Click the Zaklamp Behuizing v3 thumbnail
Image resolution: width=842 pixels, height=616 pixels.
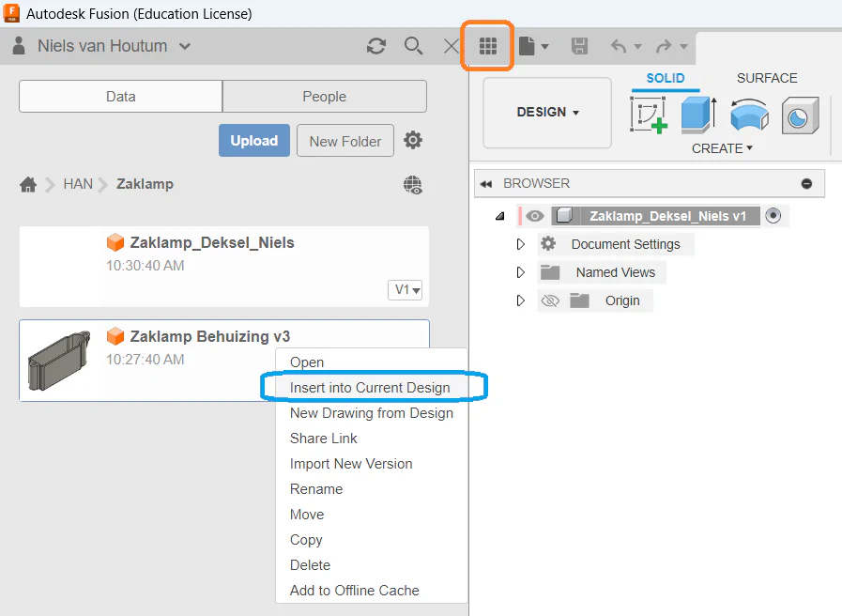click(x=58, y=360)
